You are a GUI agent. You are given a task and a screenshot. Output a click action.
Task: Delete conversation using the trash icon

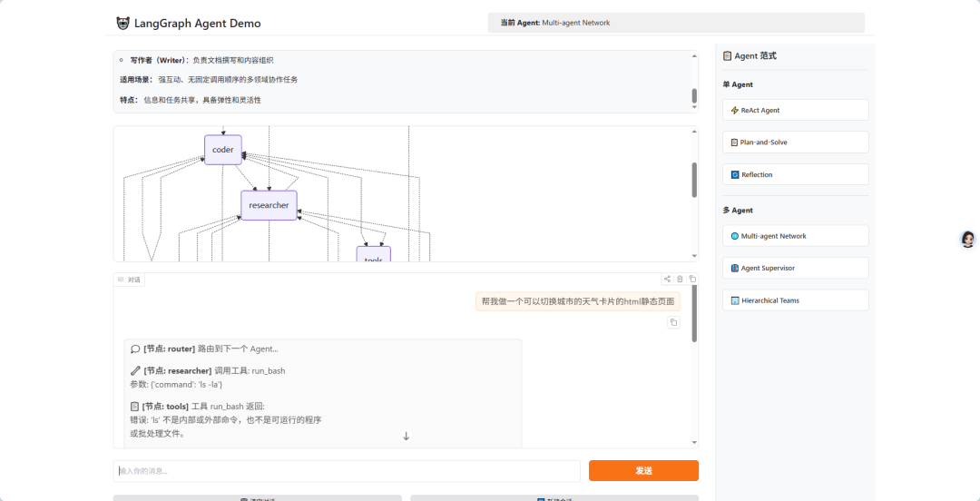coord(680,279)
